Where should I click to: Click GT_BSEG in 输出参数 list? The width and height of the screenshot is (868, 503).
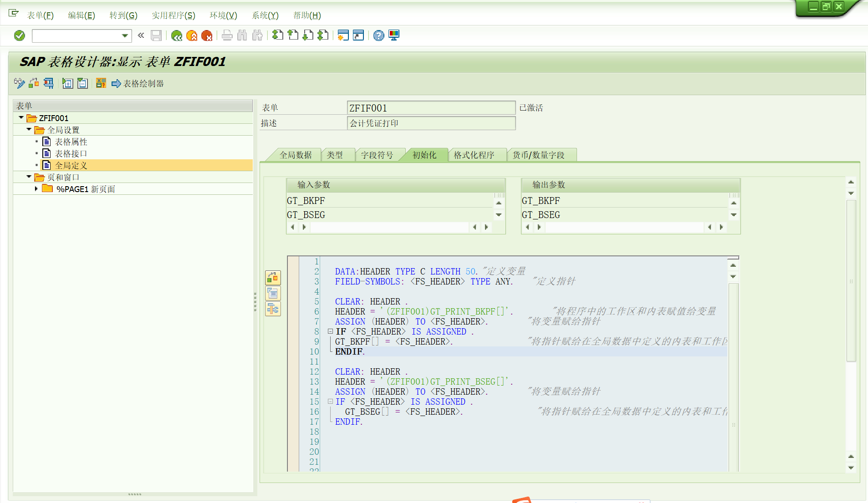pos(541,215)
